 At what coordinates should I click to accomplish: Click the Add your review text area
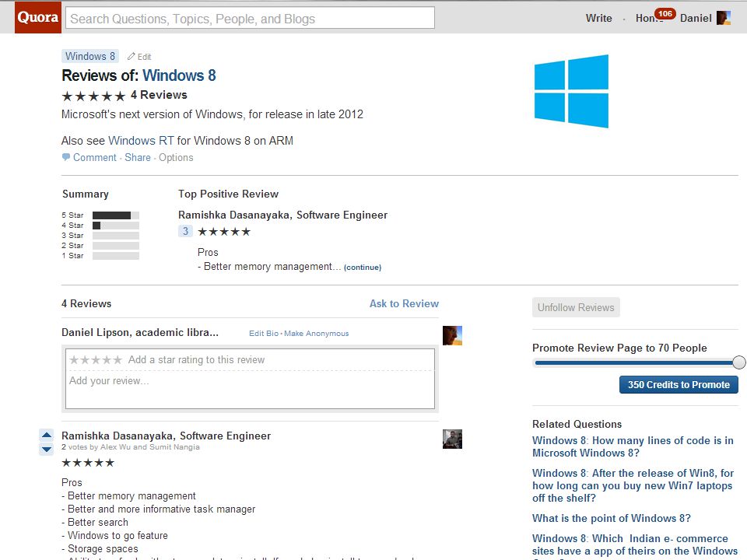(x=250, y=389)
